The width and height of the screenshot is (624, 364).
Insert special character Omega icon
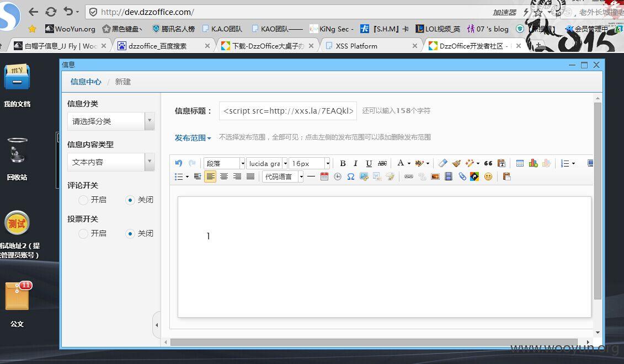350,176
